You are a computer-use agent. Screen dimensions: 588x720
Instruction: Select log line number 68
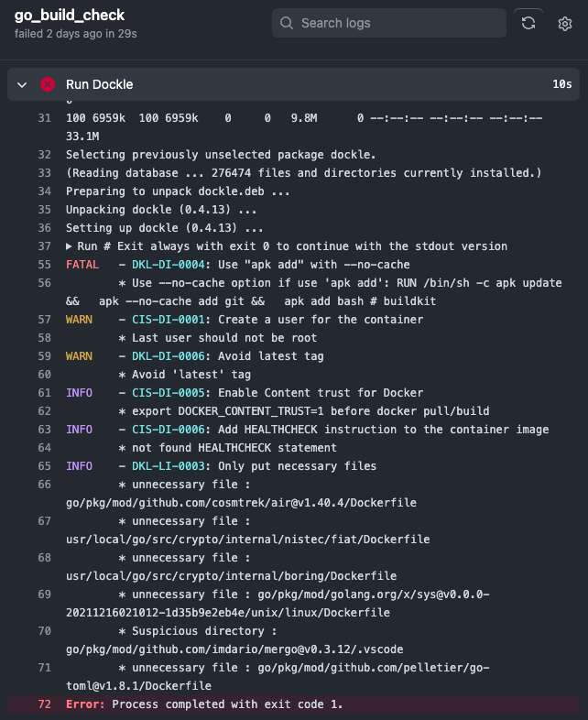tap(45, 558)
